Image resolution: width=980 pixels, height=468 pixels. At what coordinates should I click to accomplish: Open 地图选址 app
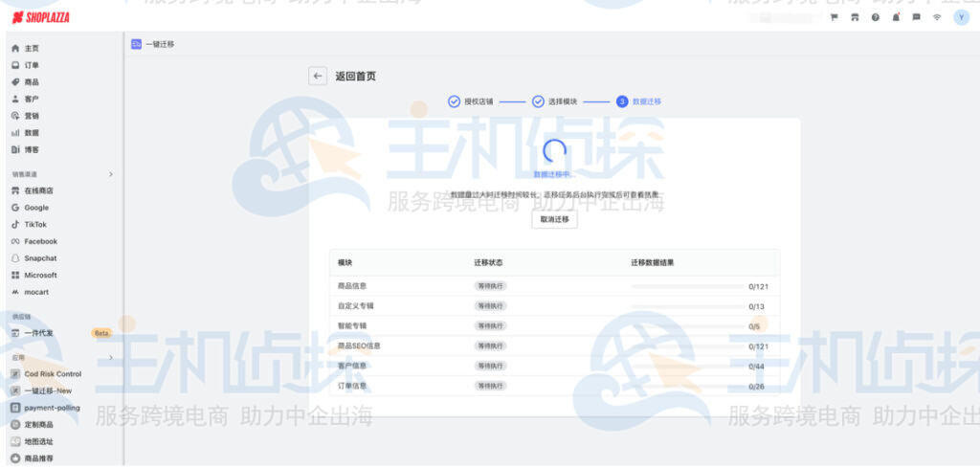38,441
